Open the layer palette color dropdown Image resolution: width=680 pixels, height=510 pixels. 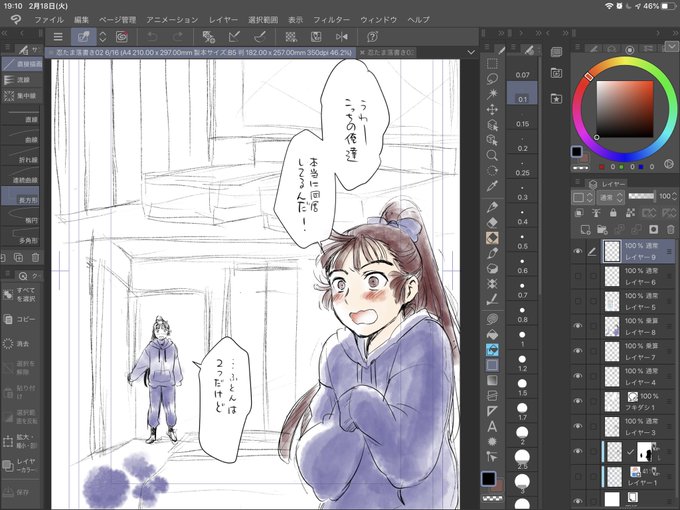click(x=582, y=197)
